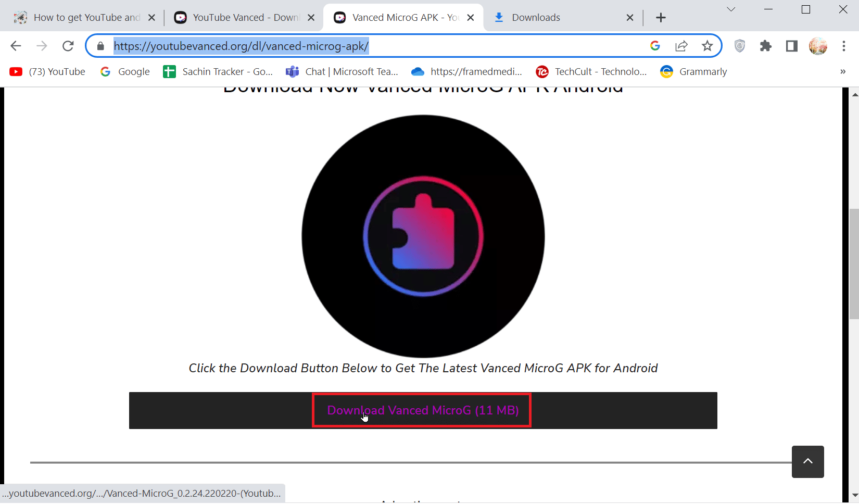Click the scrollbar down arrow
The image size is (859, 504).
click(x=854, y=495)
